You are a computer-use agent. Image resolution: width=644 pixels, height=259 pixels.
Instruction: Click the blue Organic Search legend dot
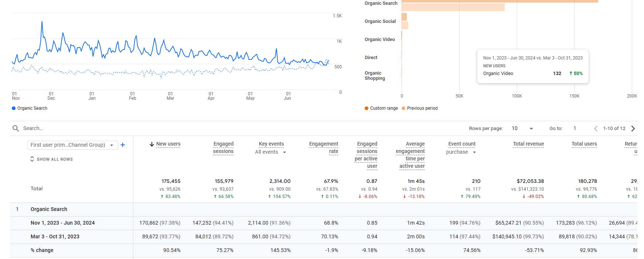tap(14, 108)
